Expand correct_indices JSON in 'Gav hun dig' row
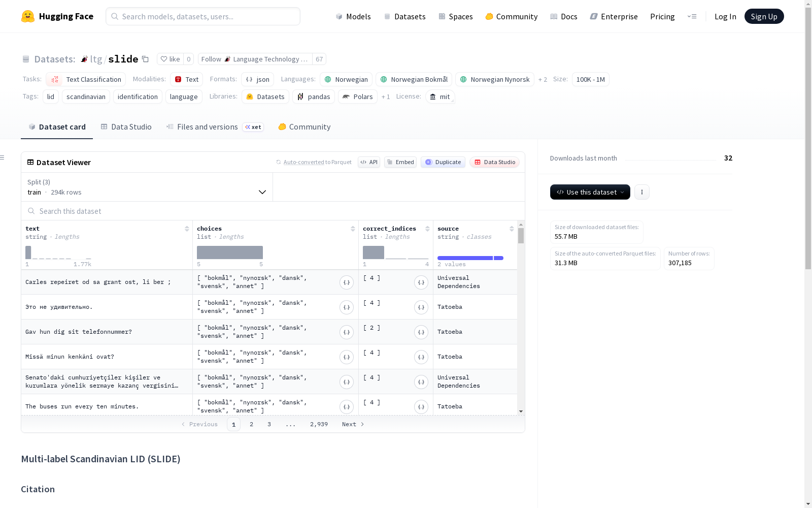Image resolution: width=812 pixels, height=508 pixels. click(x=421, y=332)
